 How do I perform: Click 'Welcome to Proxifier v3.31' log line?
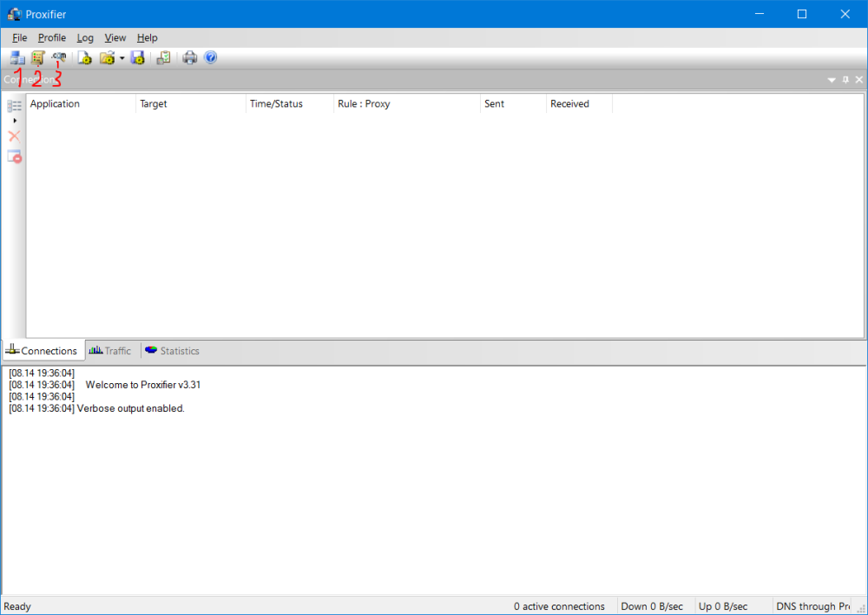(x=143, y=385)
